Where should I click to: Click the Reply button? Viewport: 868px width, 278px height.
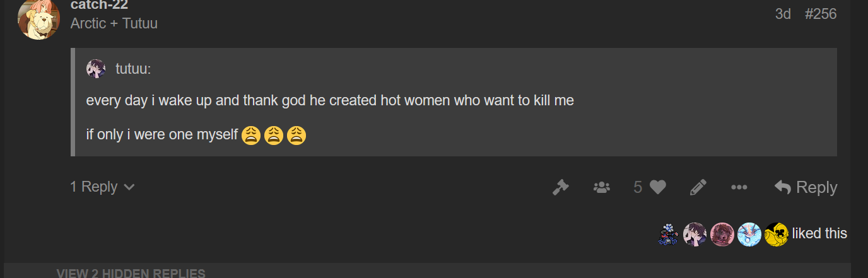pyautogui.click(x=806, y=187)
